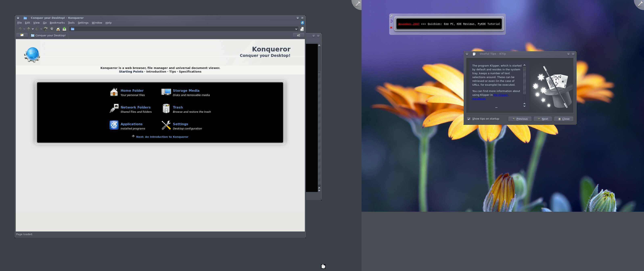Open the Home Folder link

pyautogui.click(x=132, y=91)
